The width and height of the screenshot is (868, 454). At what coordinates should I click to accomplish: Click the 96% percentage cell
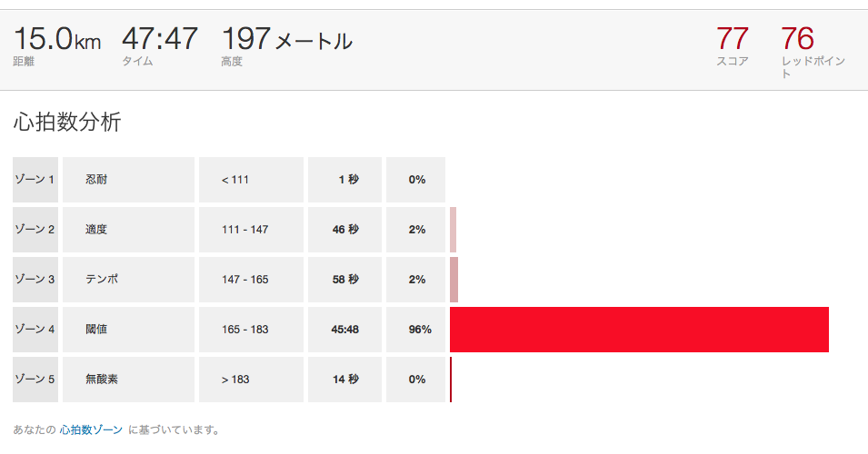click(x=415, y=330)
